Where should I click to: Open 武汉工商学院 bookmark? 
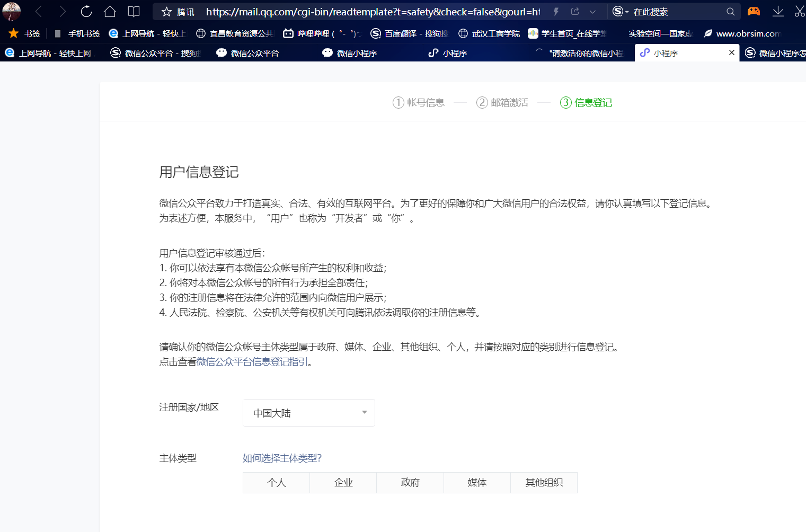pyautogui.click(x=489, y=33)
